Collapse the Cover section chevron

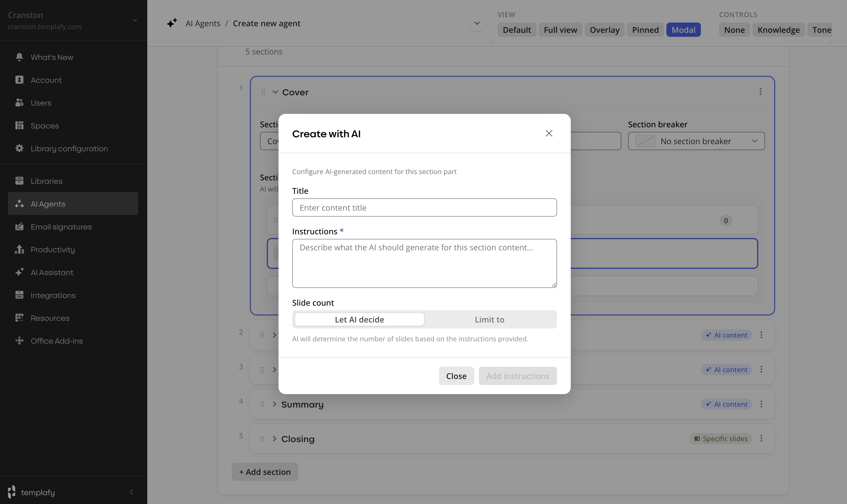[x=275, y=92]
